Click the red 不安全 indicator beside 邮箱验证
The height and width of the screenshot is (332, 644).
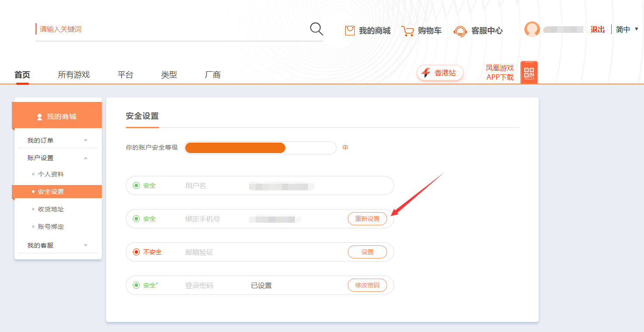(x=137, y=252)
